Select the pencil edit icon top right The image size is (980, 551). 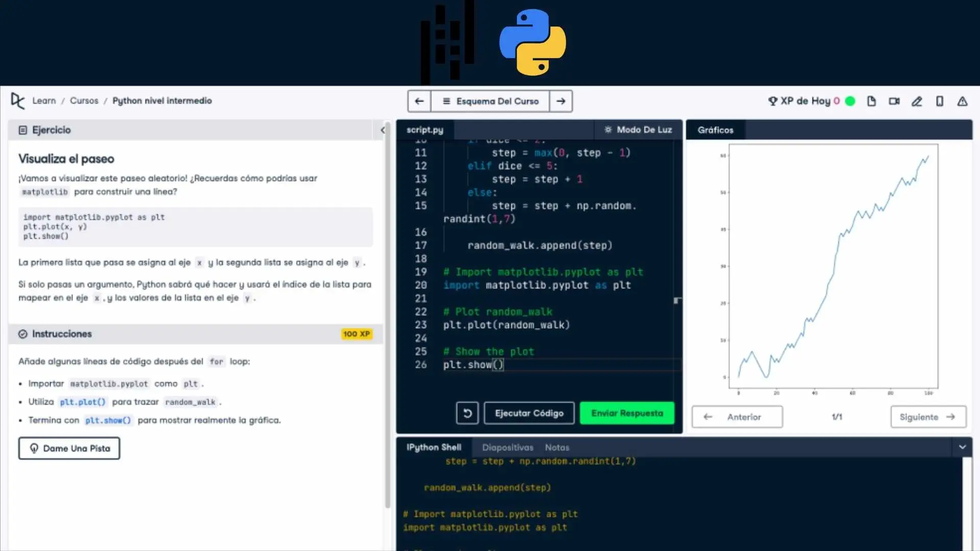pyautogui.click(x=917, y=102)
